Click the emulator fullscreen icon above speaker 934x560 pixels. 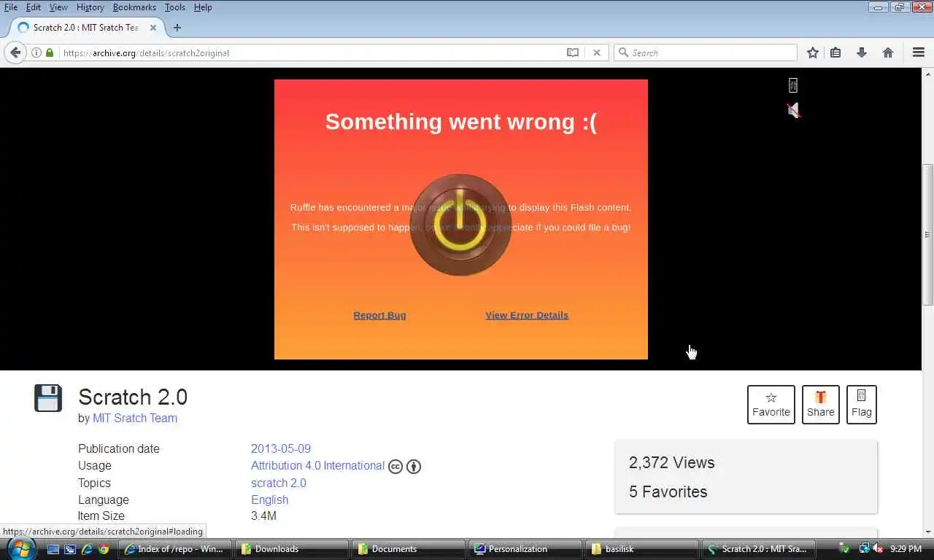[793, 85]
